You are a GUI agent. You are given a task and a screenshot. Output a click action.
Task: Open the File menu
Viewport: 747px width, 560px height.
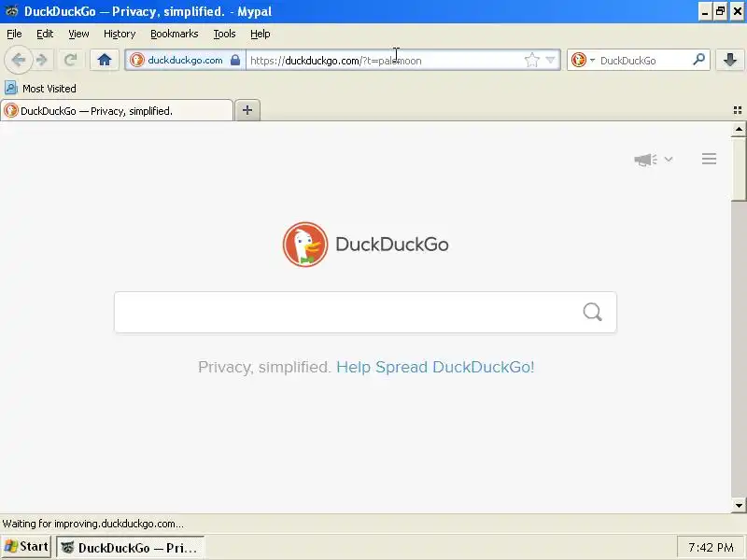point(14,34)
